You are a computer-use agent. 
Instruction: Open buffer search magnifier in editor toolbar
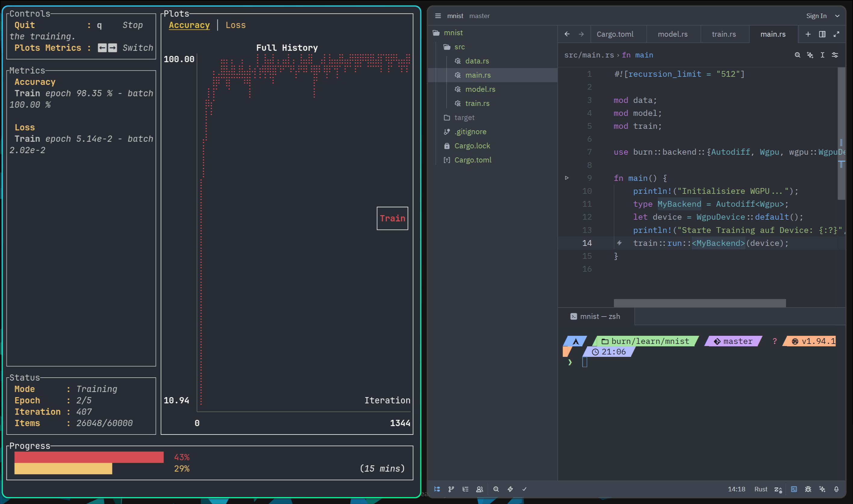point(798,55)
